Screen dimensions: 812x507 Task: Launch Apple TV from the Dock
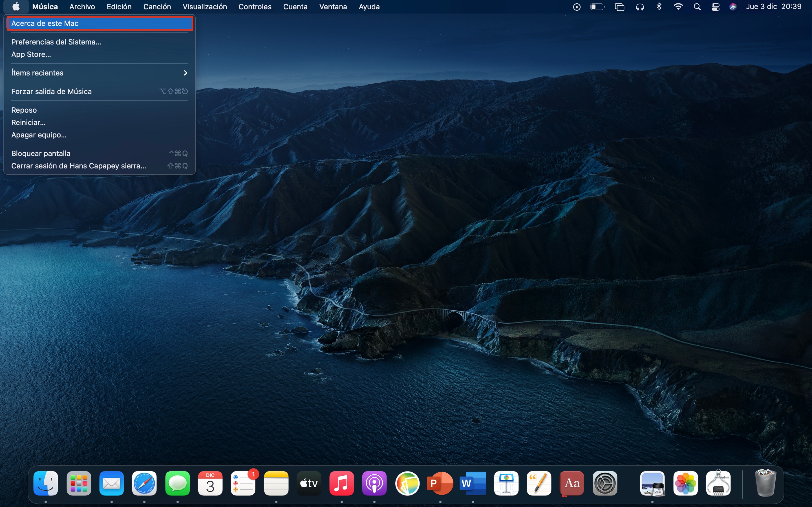309,483
